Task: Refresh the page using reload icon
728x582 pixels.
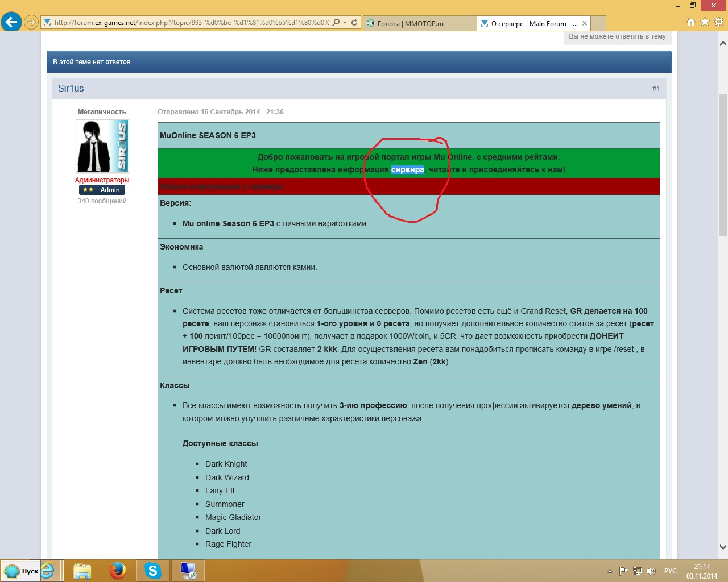Action: (x=354, y=23)
